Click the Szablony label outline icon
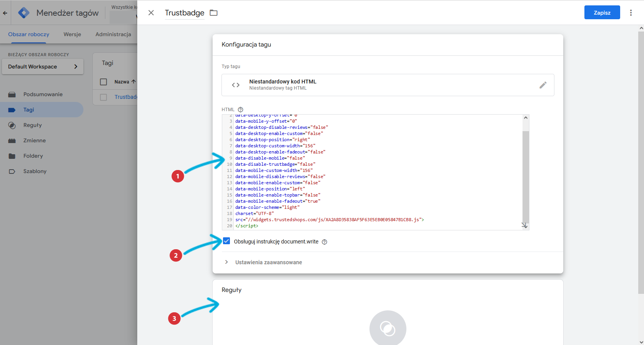Viewport: 644px width, 345px height. (12, 172)
